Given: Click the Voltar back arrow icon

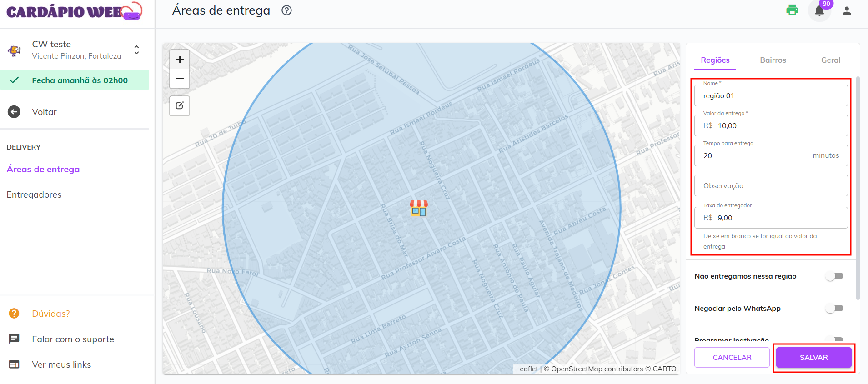Looking at the screenshot, I should [14, 112].
